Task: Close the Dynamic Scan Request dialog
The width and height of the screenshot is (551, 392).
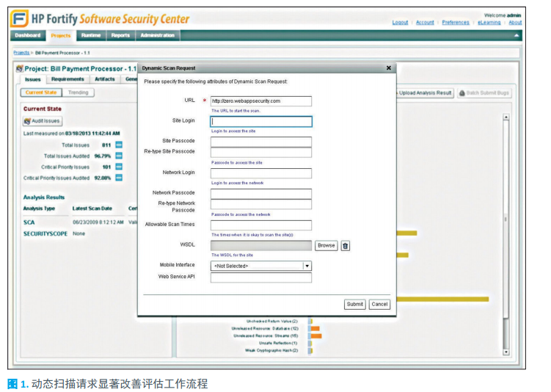Action: (x=389, y=68)
